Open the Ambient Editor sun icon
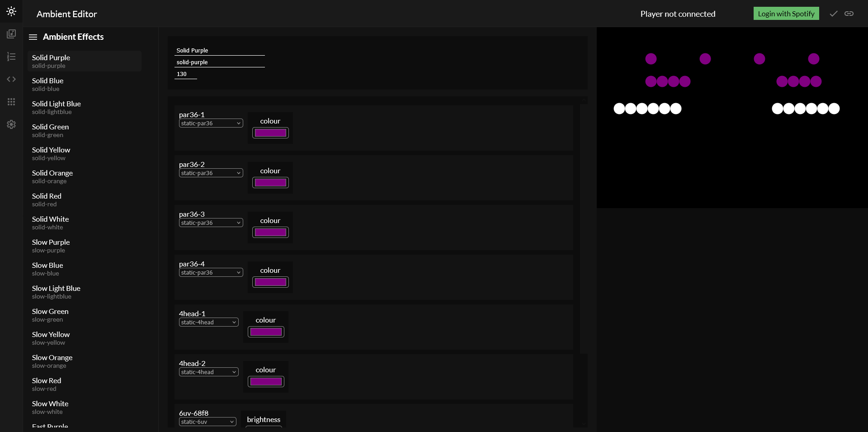This screenshot has width=868, height=432. [11, 11]
